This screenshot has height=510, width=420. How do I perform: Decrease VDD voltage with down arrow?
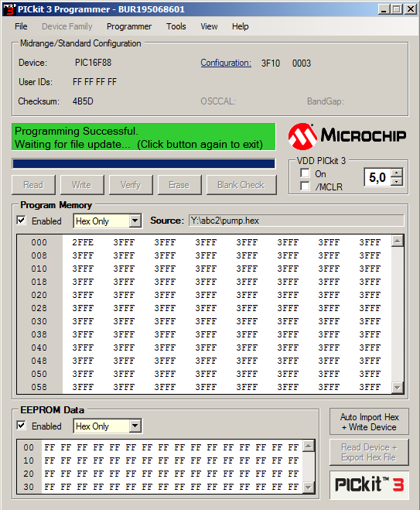click(x=396, y=182)
